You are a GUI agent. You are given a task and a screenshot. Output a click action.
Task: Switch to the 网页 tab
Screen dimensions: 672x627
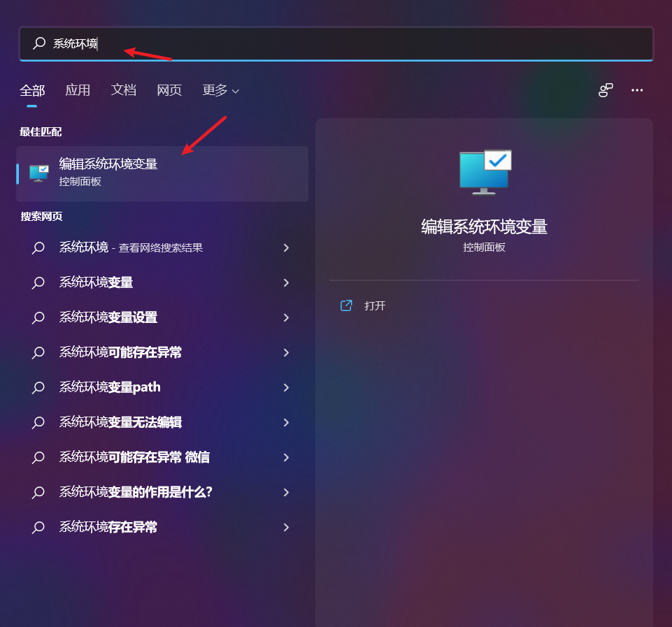point(169,90)
